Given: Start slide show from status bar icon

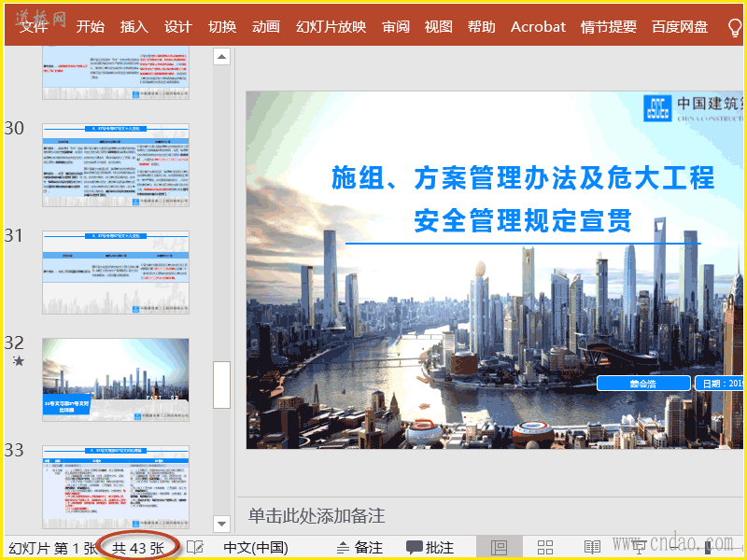Looking at the screenshot, I should (x=639, y=548).
